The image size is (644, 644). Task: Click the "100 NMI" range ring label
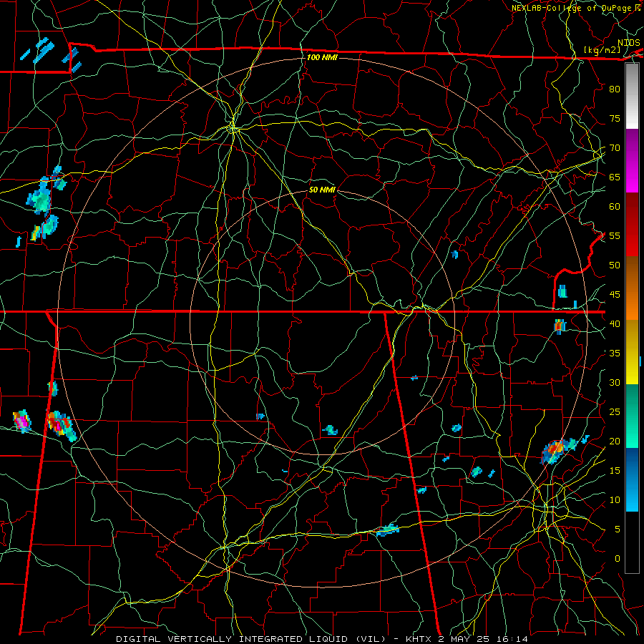point(323,57)
